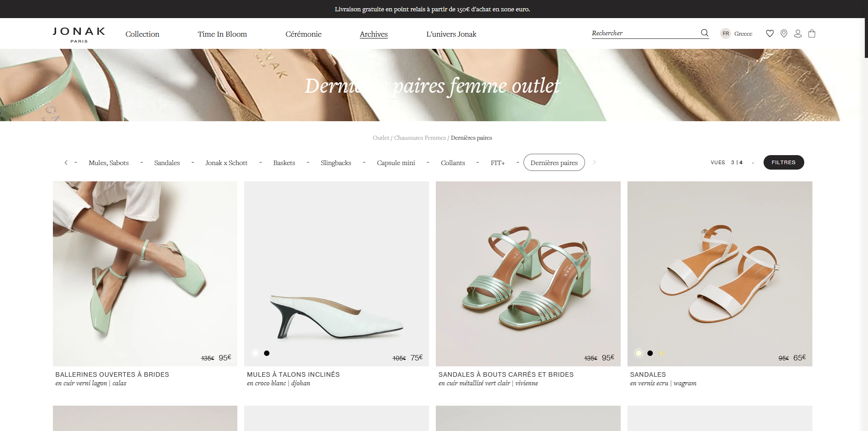The image size is (868, 431).
Task: Switch to 4-column view
Action: click(x=741, y=162)
